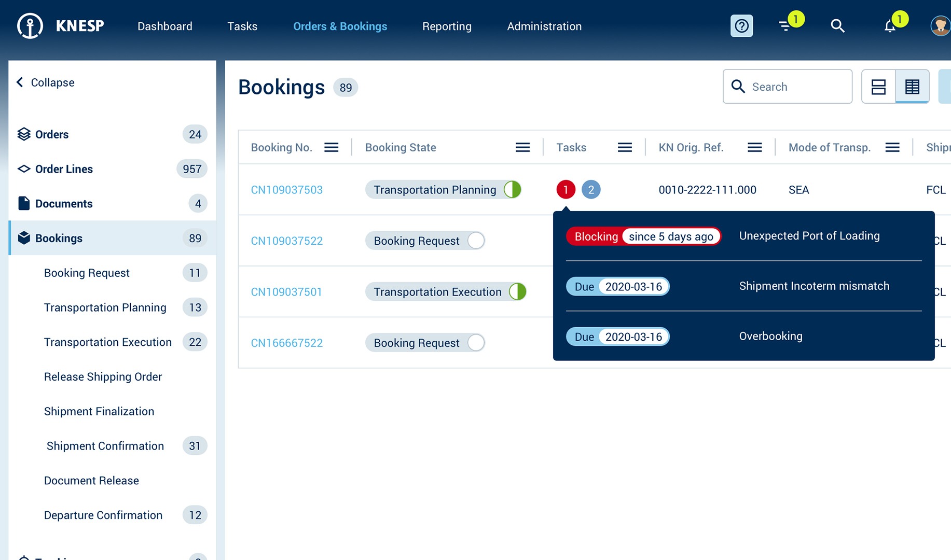Click the KNESP logo icon
The image size is (951, 560).
click(x=30, y=26)
